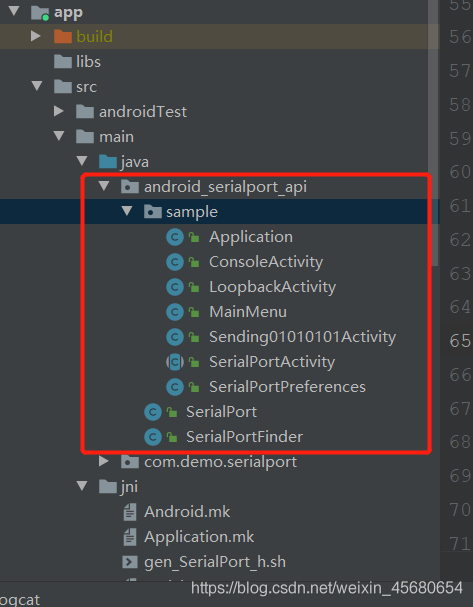
Task: Collapse the src folder arrow
Action: pos(37,86)
